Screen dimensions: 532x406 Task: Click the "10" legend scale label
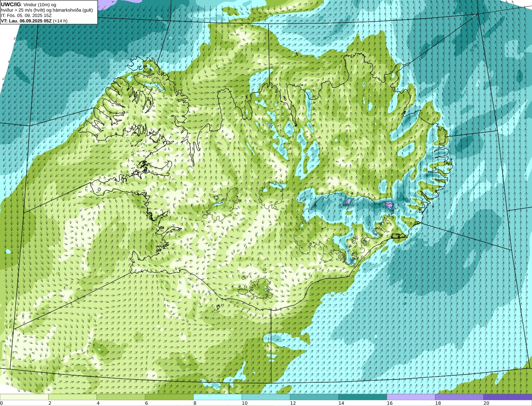point(244,403)
